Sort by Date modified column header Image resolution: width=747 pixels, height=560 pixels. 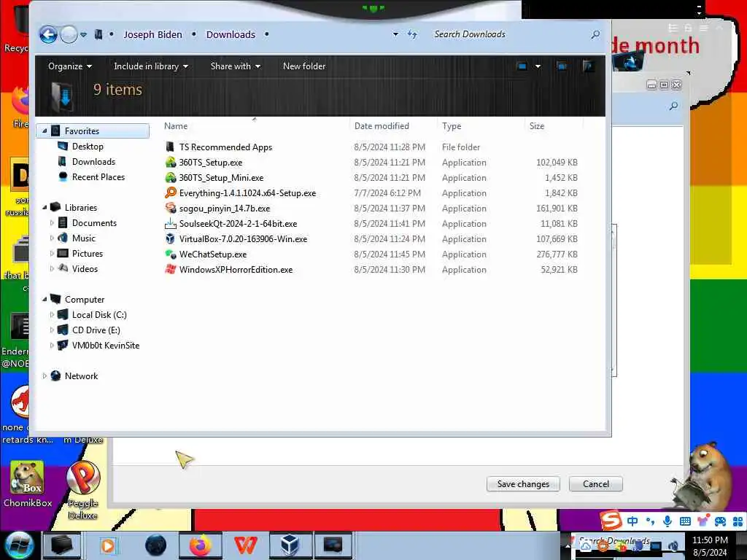point(382,125)
